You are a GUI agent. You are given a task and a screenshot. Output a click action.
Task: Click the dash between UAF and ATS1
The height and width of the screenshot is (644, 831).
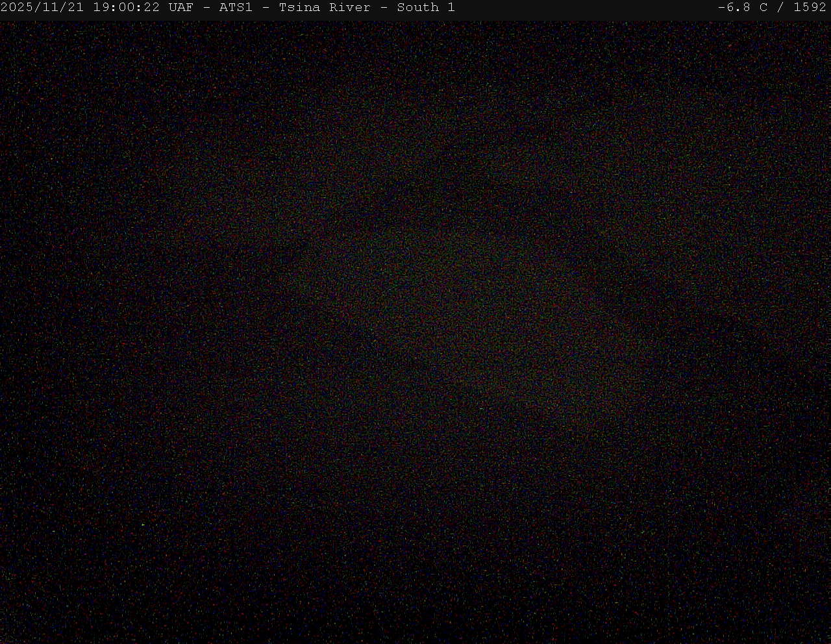[206, 8]
